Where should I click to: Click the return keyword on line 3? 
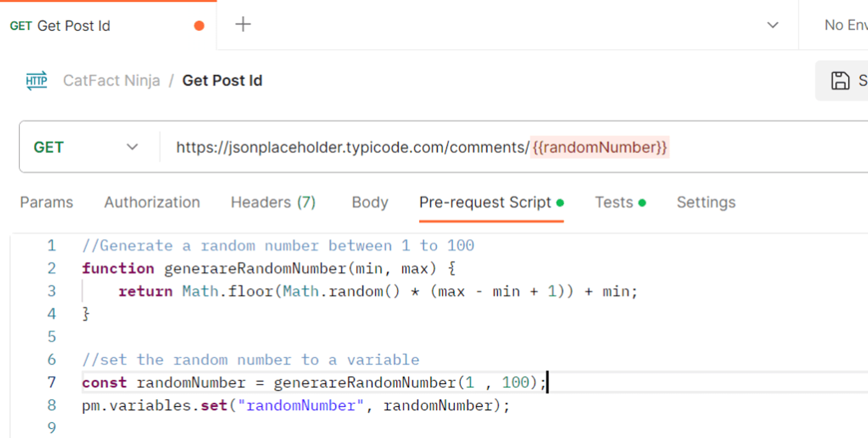click(146, 291)
